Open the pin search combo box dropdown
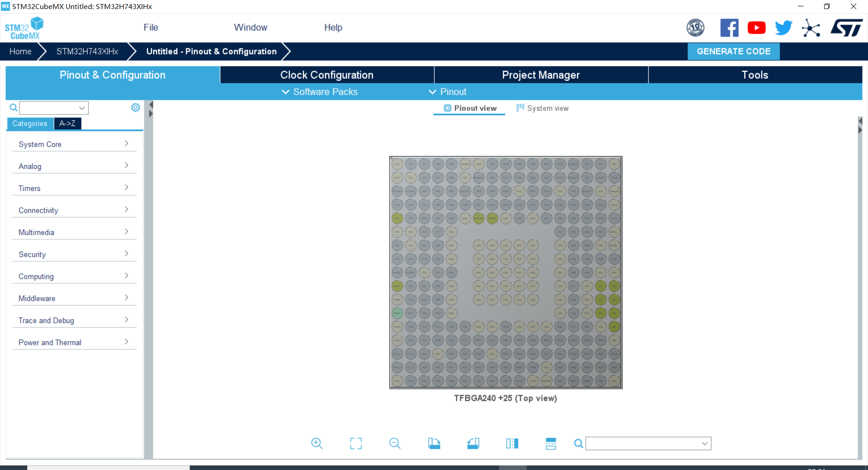Image resolution: width=868 pixels, height=470 pixels. tap(704, 444)
